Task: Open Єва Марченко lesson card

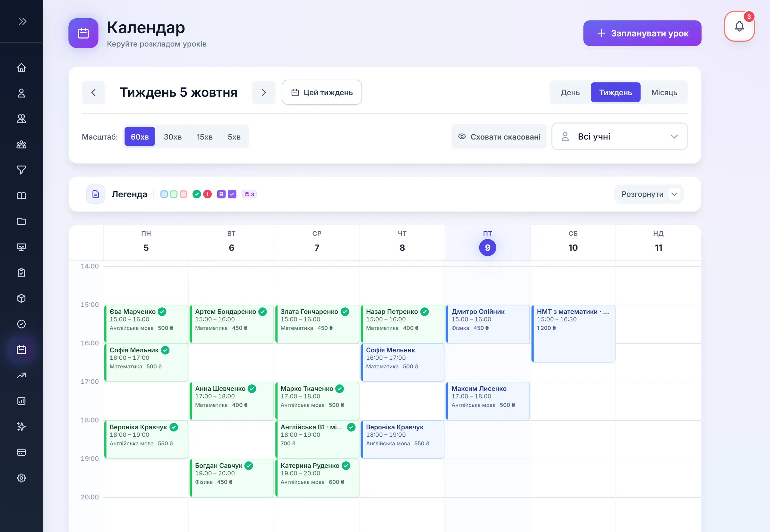Action: coord(146,324)
